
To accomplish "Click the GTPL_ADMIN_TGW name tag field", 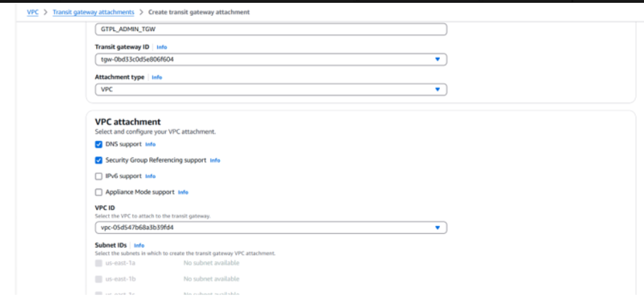I will pyautogui.click(x=271, y=30).
